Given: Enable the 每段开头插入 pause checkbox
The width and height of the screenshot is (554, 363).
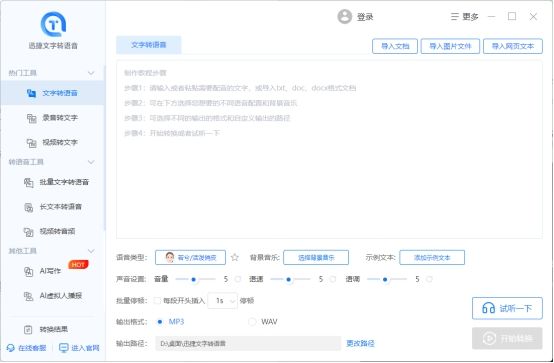Looking at the screenshot, I should tap(157, 301).
